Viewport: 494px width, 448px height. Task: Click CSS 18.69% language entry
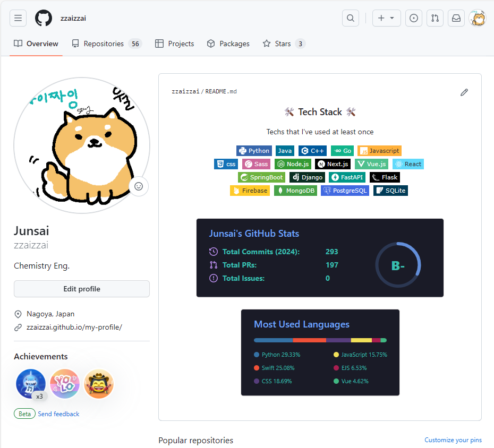[273, 381]
